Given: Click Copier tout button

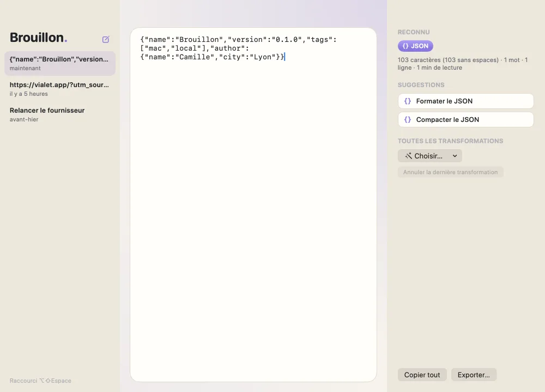Looking at the screenshot, I should pyautogui.click(x=422, y=375).
